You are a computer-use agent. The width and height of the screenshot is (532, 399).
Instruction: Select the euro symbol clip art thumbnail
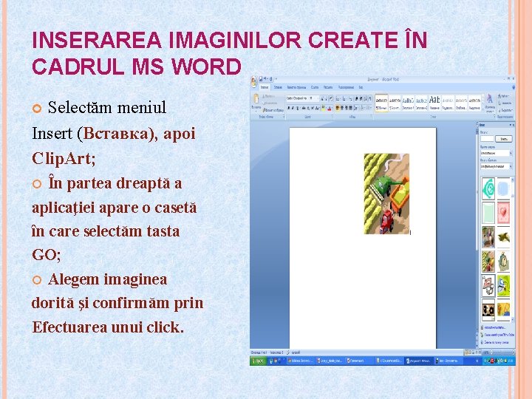click(488, 188)
